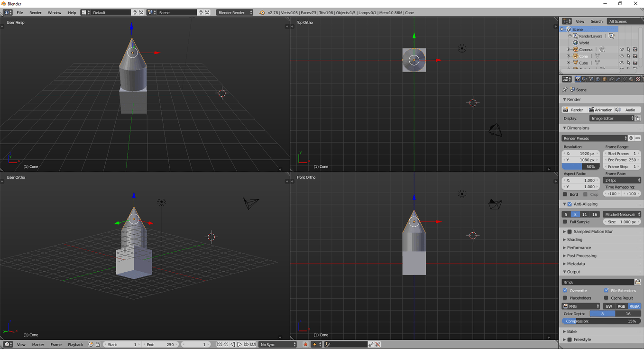Screen dimensions: 644x349
Task: Open the Blender Render engine dropdown
Action: click(235, 13)
